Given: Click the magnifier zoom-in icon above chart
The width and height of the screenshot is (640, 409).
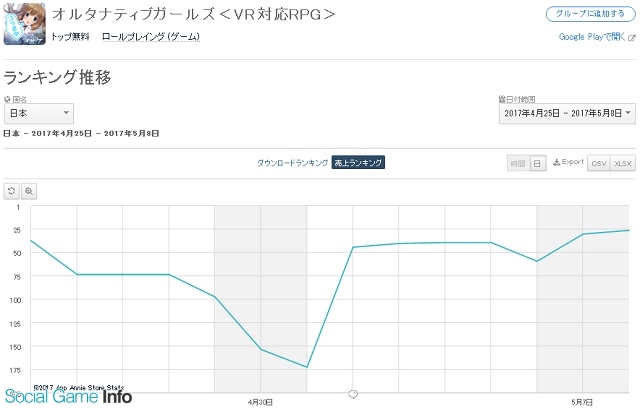Looking at the screenshot, I should (x=29, y=191).
